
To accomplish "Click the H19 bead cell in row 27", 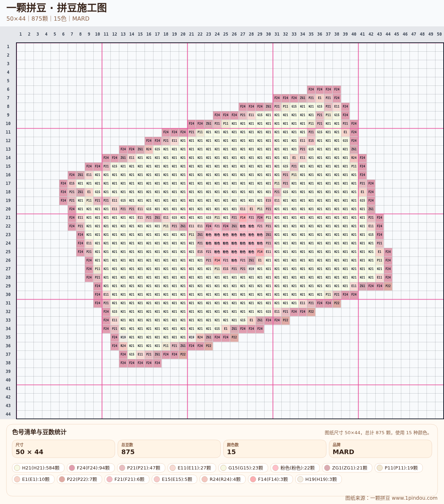I will 251,269.
